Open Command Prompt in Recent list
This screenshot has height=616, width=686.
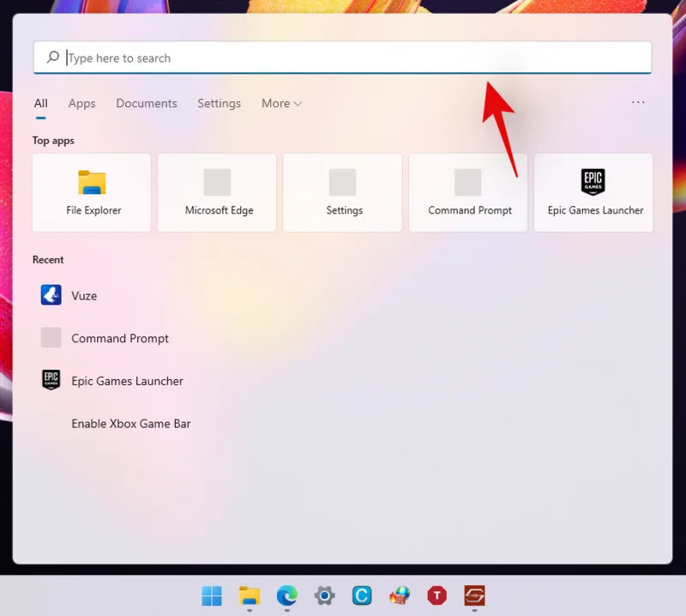coord(120,338)
